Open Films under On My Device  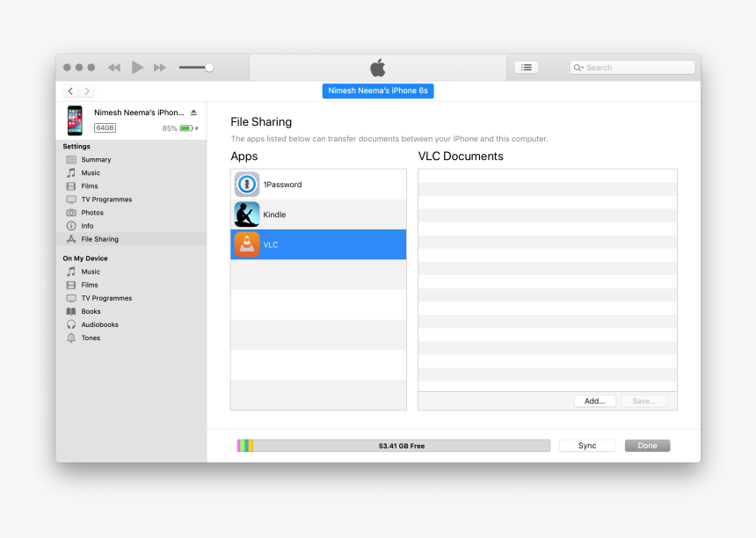point(131,285)
